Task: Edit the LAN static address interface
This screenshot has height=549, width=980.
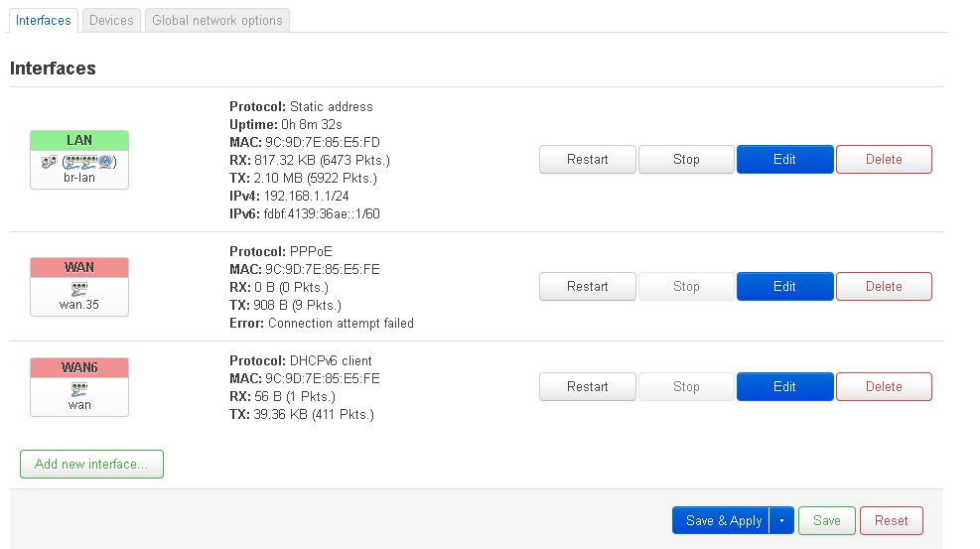Action: click(785, 159)
